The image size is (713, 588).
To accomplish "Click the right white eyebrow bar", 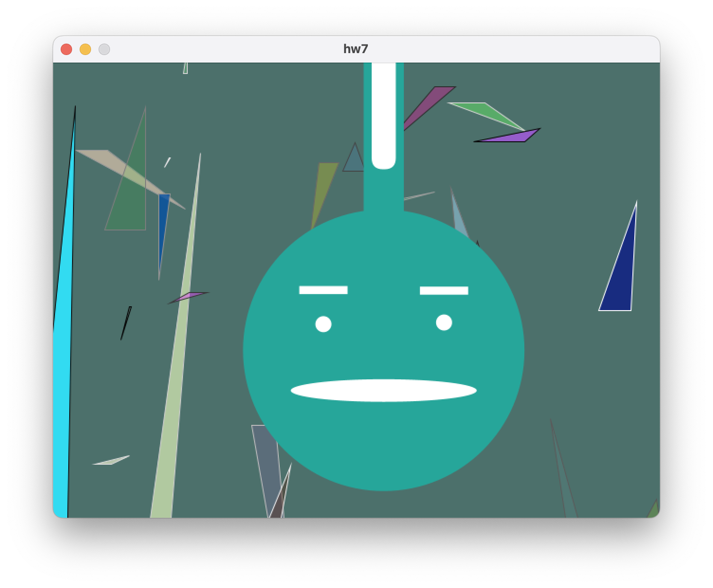I will tap(444, 290).
